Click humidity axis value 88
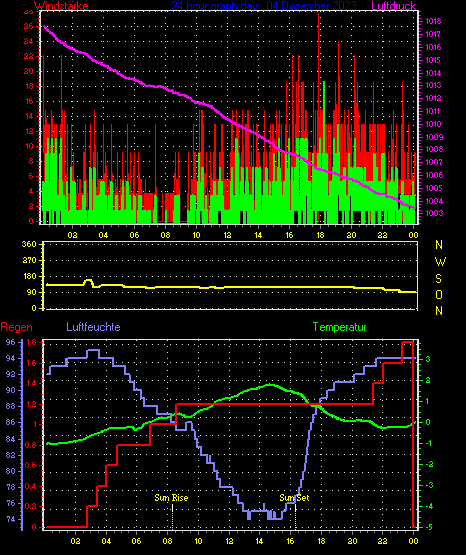The height and width of the screenshot is (555, 466). pyautogui.click(x=11, y=406)
